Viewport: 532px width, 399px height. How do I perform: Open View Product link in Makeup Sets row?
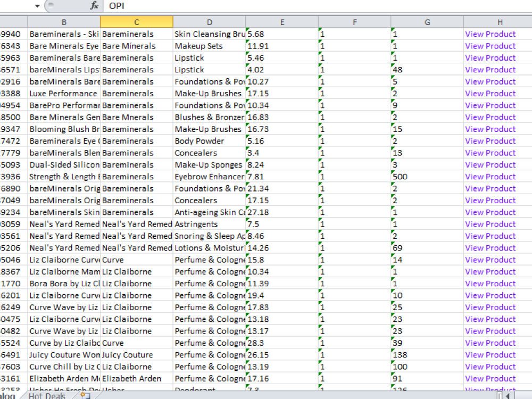coord(491,46)
